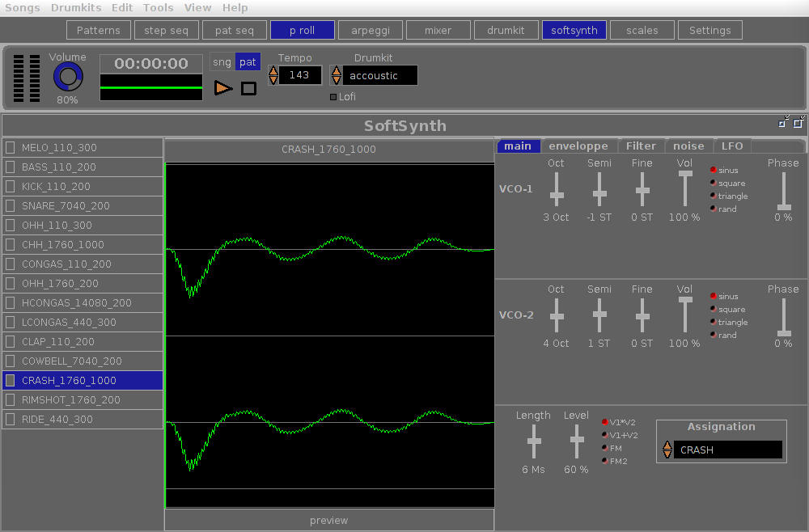Click the larger panel-size icon in SoftSynth header
The width and height of the screenshot is (809, 532).
pos(798,121)
